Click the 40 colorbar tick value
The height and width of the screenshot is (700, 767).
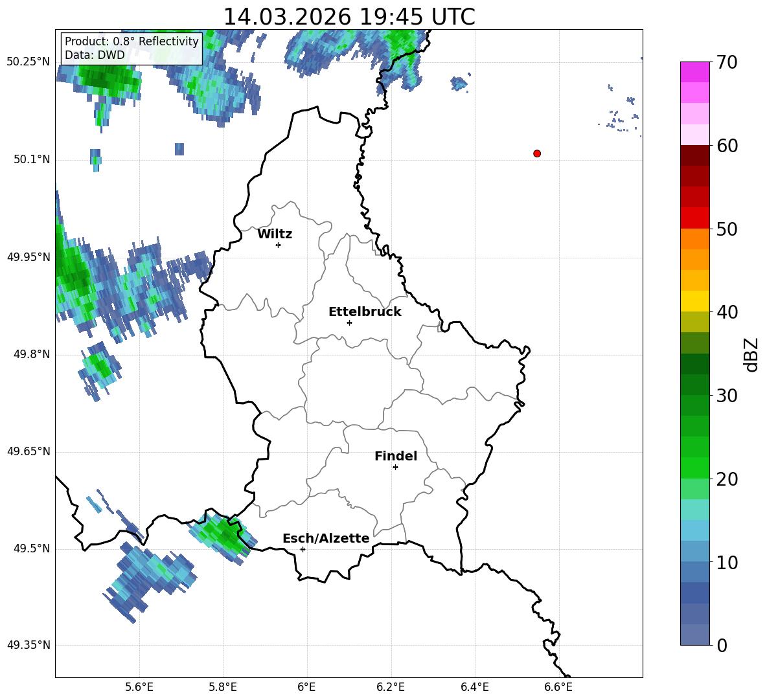727,312
